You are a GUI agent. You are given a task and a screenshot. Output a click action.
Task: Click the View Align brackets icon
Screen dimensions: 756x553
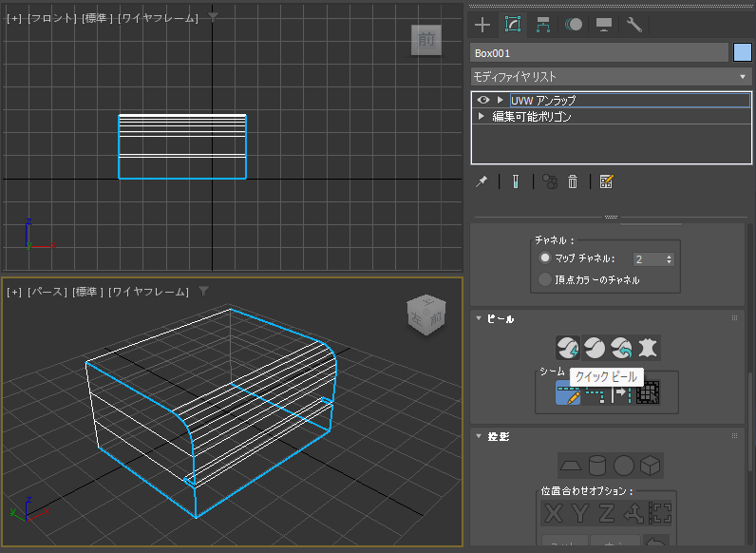pos(659,513)
